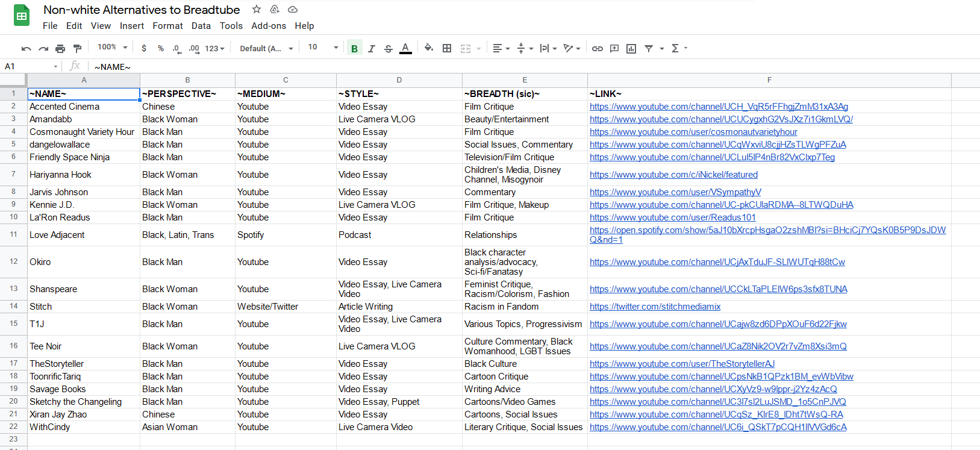Screen dimensions: 980x450
Task: Toggle bold formatting
Action: 354,48
